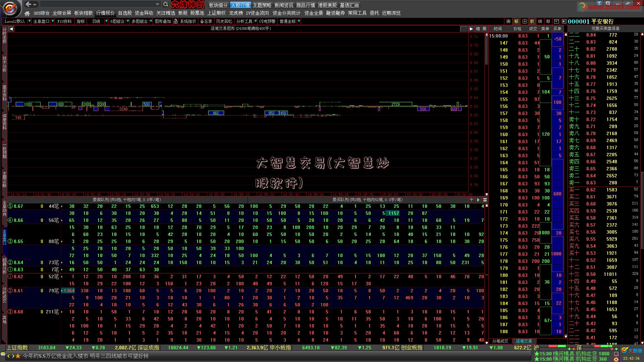Click the purple gear settings icon
The width and height of the screenshot is (644, 362).
pyautogui.click(x=616, y=360)
